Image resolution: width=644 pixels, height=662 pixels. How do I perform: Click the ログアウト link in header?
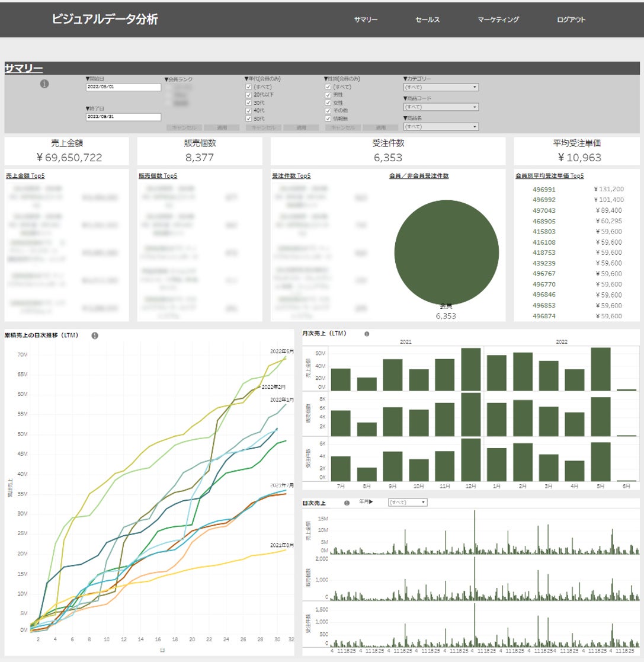tap(571, 20)
